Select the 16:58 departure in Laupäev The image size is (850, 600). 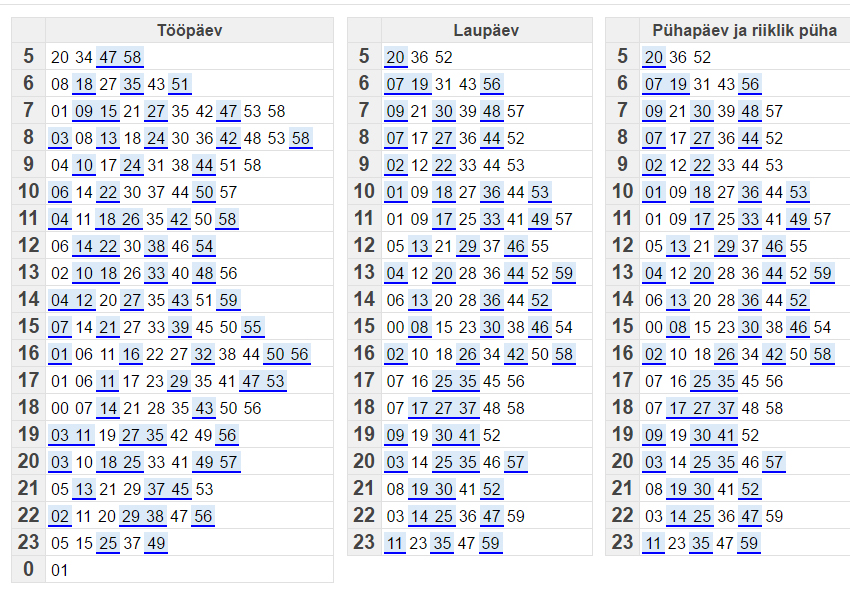564,354
